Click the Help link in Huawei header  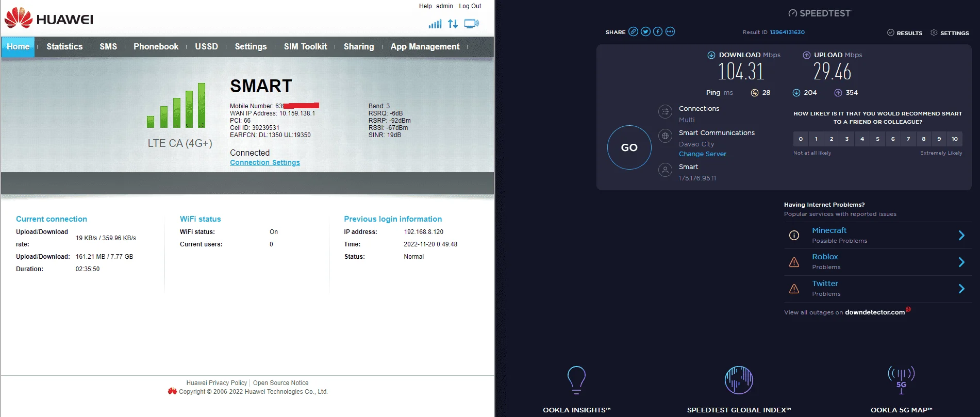point(425,6)
